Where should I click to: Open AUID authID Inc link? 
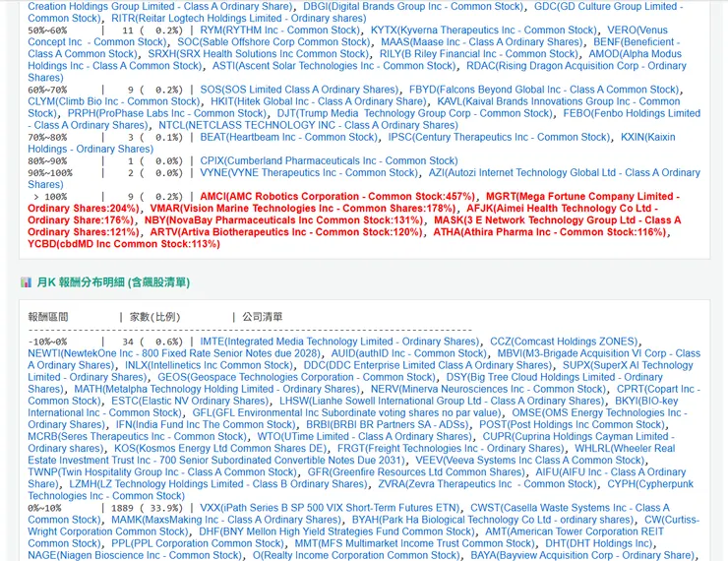click(x=408, y=353)
